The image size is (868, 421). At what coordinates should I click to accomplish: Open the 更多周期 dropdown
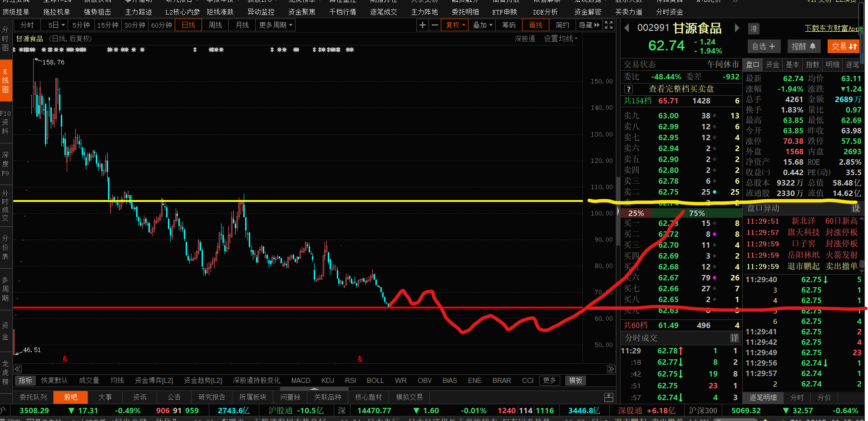pos(276,25)
